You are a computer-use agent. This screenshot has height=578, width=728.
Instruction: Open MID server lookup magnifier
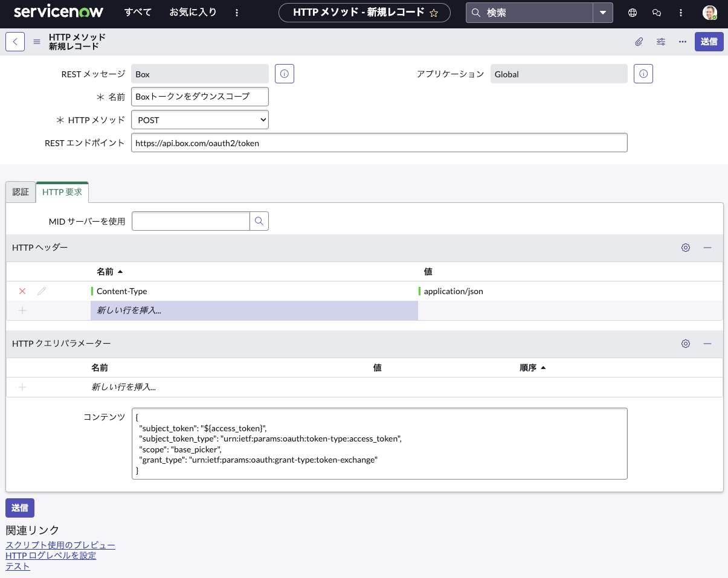coord(259,221)
